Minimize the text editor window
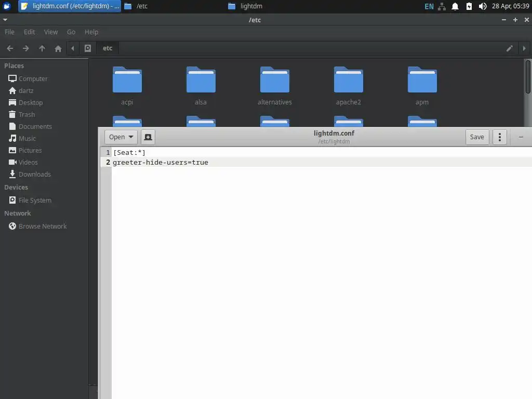 (x=521, y=137)
